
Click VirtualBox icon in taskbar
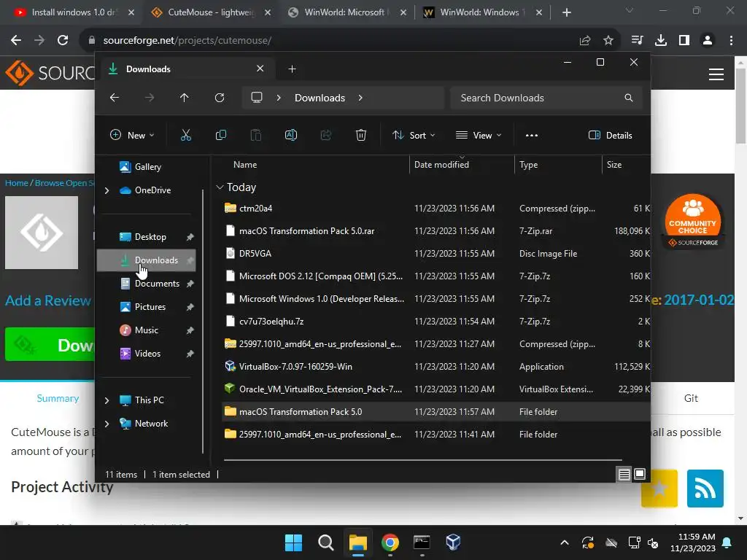453,542
